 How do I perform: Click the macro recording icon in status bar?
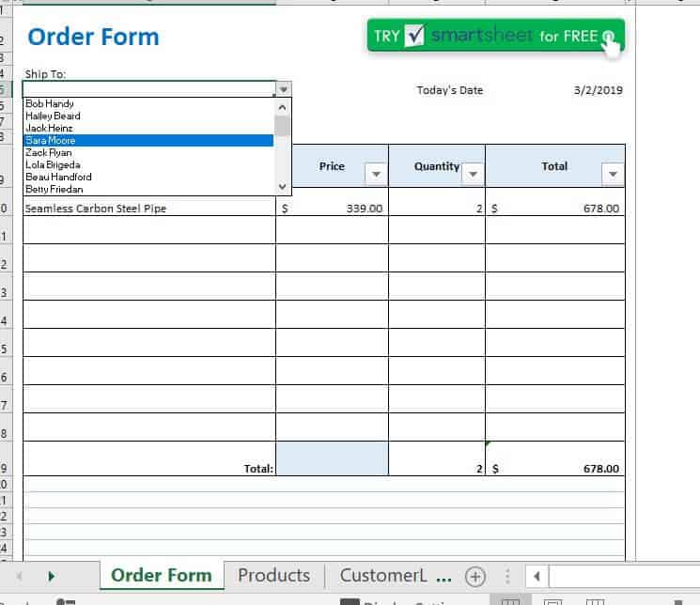pos(66,601)
